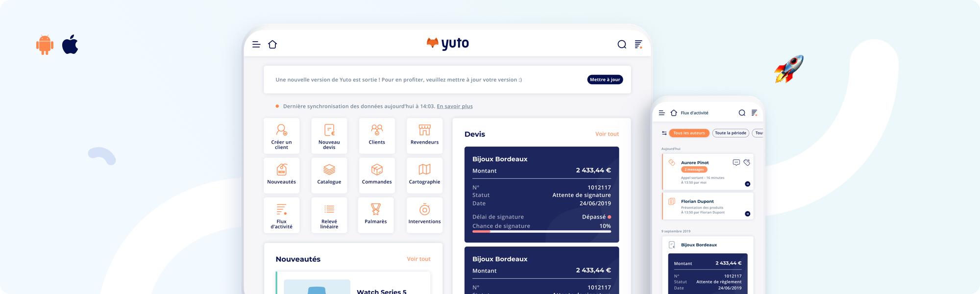The image size is (980, 294).
Task: Click the Android robot icon
Action: coord(45,45)
